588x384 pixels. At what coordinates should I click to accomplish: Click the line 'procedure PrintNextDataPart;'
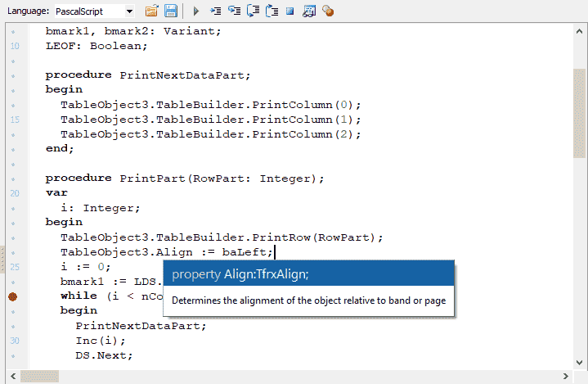click(x=148, y=75)
